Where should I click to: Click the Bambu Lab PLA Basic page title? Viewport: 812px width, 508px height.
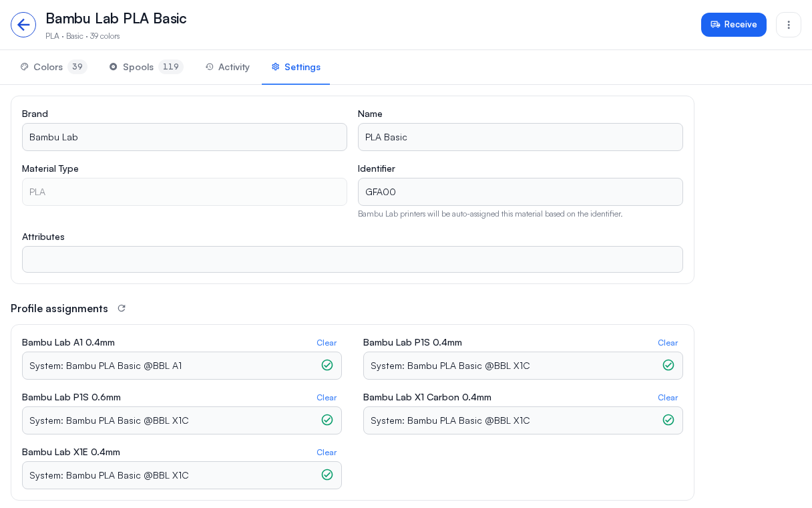(x=116, y=19)
